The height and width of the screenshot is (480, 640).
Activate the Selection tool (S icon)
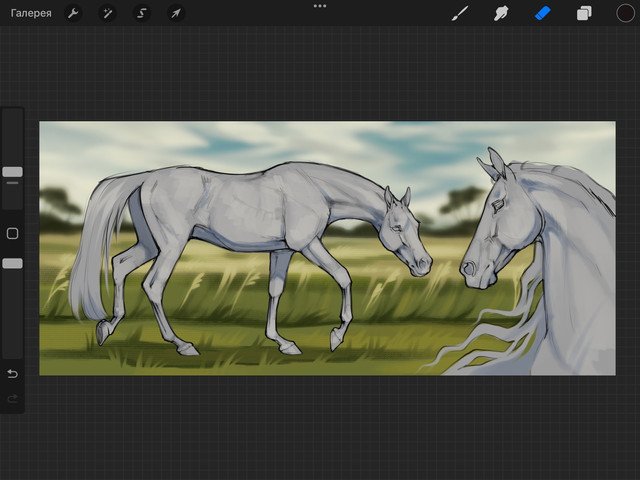141,13
